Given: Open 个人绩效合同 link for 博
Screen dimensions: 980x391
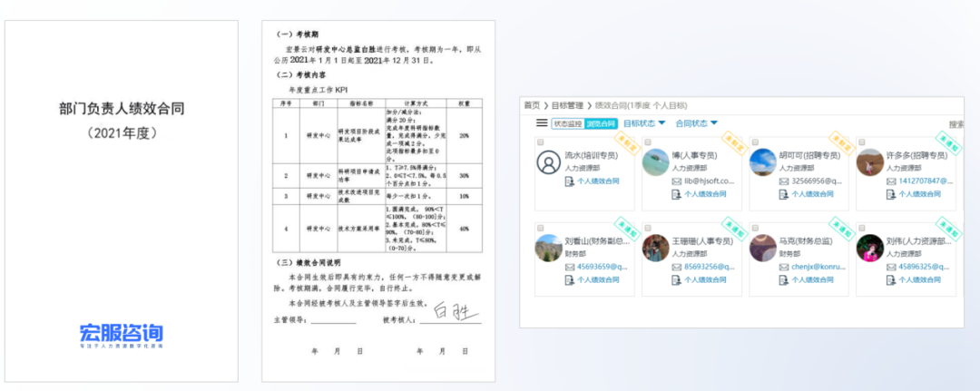Looking at the screenshot, I should click(x=705, y=194).
